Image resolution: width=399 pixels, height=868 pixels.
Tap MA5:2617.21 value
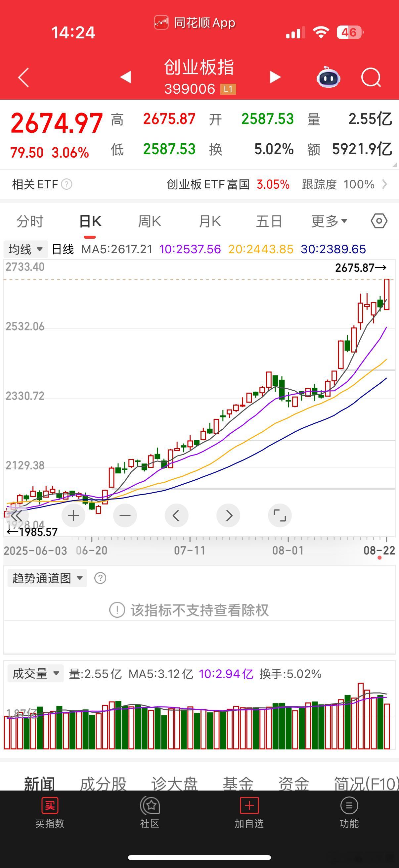(x=117, y=249)
